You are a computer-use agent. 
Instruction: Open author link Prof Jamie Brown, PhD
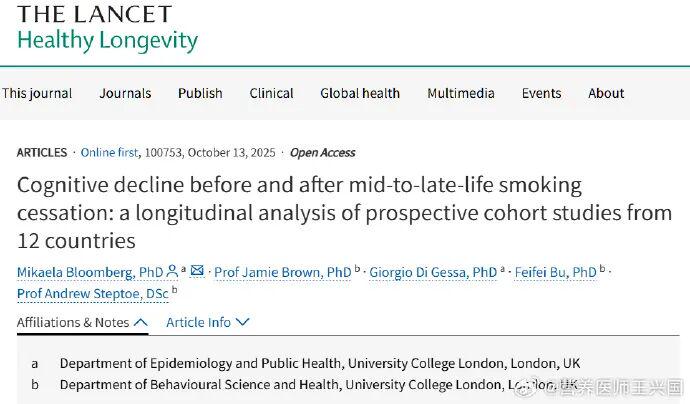click(283, 272)
